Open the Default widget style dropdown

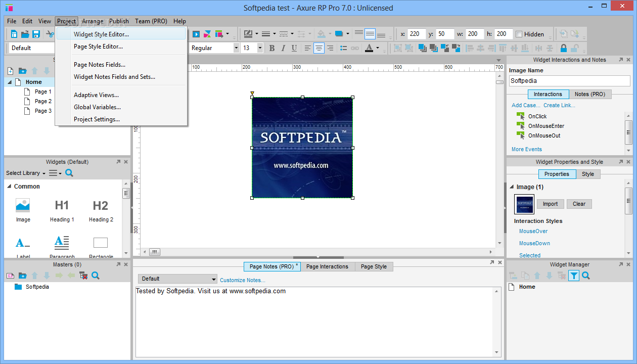[x=32, y=48]
